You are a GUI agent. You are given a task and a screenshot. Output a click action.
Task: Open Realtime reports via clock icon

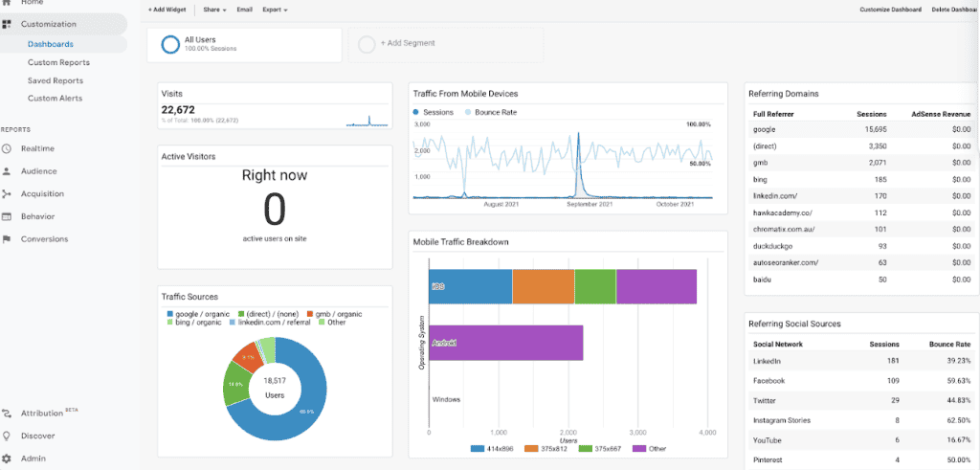coord(8,148)
